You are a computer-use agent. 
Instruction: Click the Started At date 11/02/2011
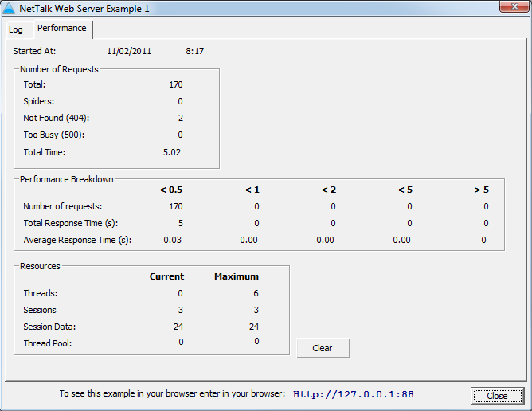[x=129, y=51]
